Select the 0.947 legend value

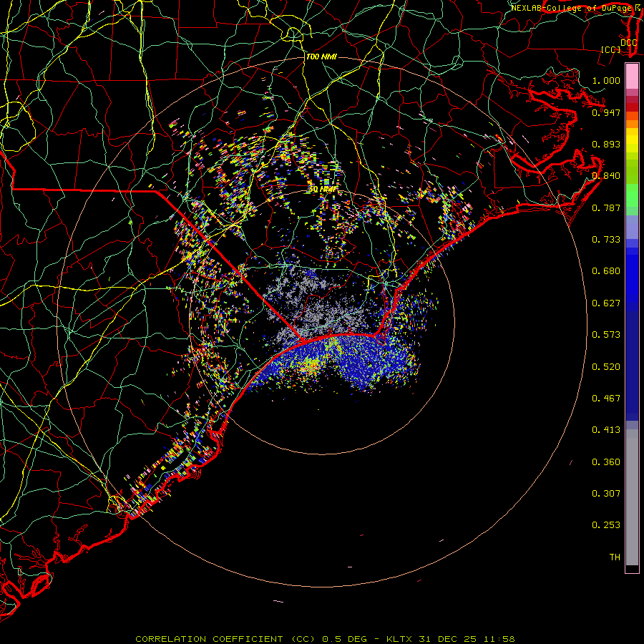coord(606,112)
